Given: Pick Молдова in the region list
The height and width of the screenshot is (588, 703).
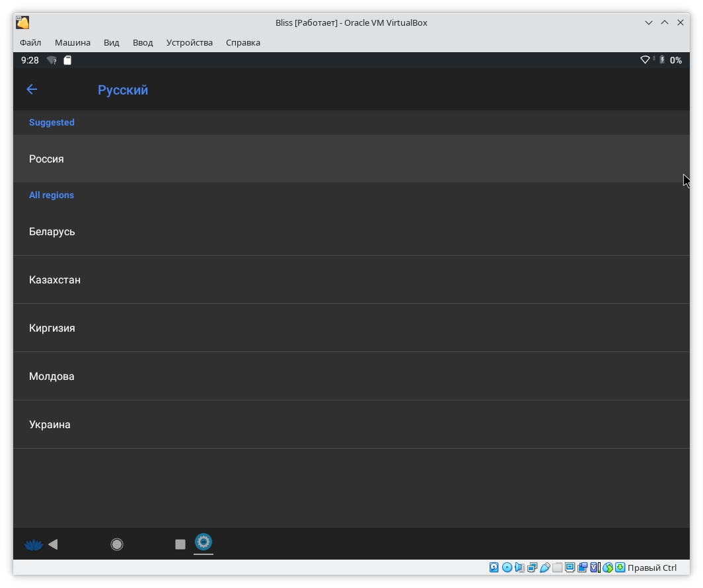Looking at the screenshot, I should [x=52, y=377].
